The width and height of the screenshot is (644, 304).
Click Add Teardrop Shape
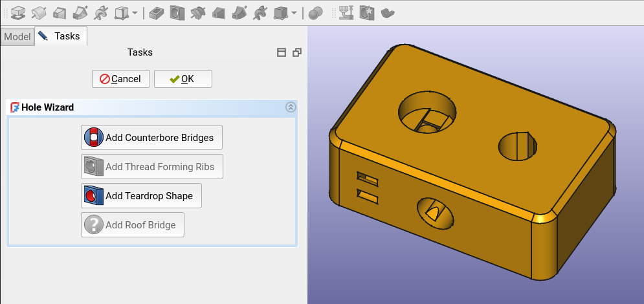click(141, 196)
